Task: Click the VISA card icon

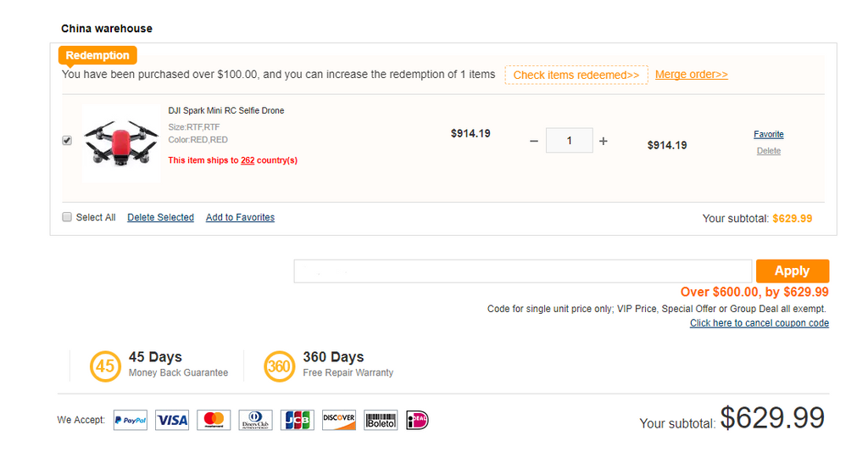Action: [x=172, y=420]
